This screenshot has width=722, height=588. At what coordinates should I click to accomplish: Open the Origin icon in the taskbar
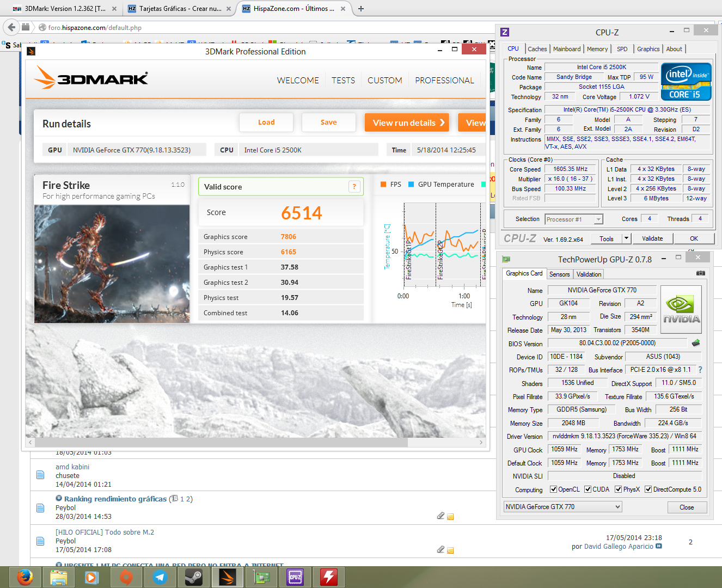tap(126, 577)
